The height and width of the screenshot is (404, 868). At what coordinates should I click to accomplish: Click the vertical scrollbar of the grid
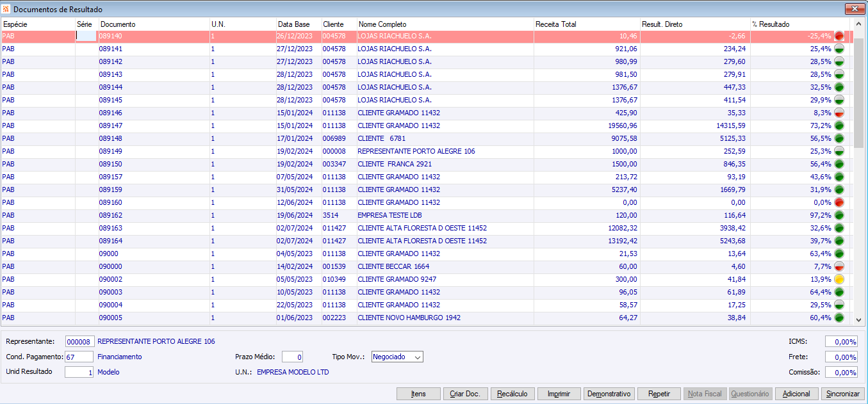click(x=858, y=173)
